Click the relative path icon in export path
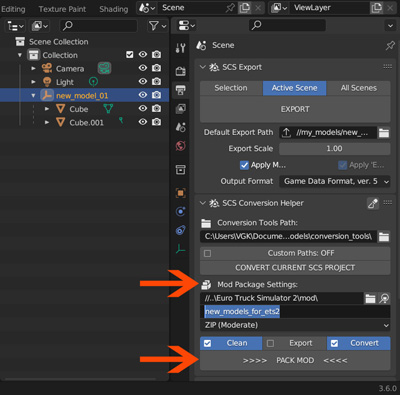Viewport: 400px width, 395px height. [x=286, y=133]
